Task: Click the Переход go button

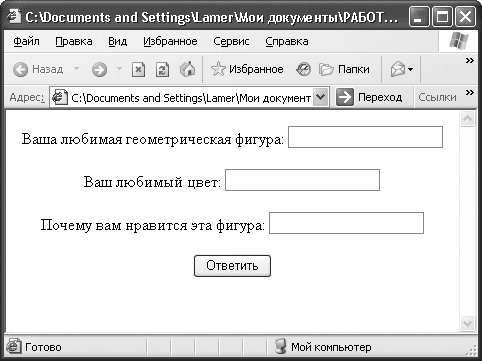Action: [x=369, y=97]
